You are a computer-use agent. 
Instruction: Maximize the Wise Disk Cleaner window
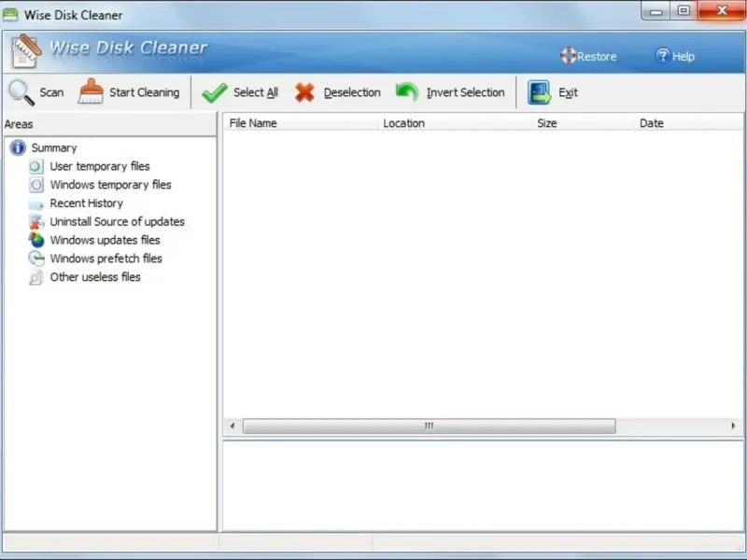684,11
